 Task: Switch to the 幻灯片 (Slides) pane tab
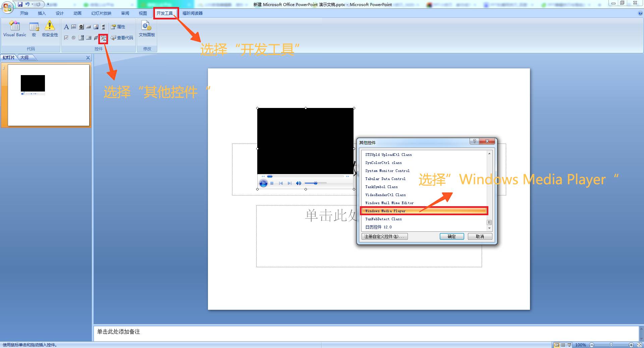[9, 58]
